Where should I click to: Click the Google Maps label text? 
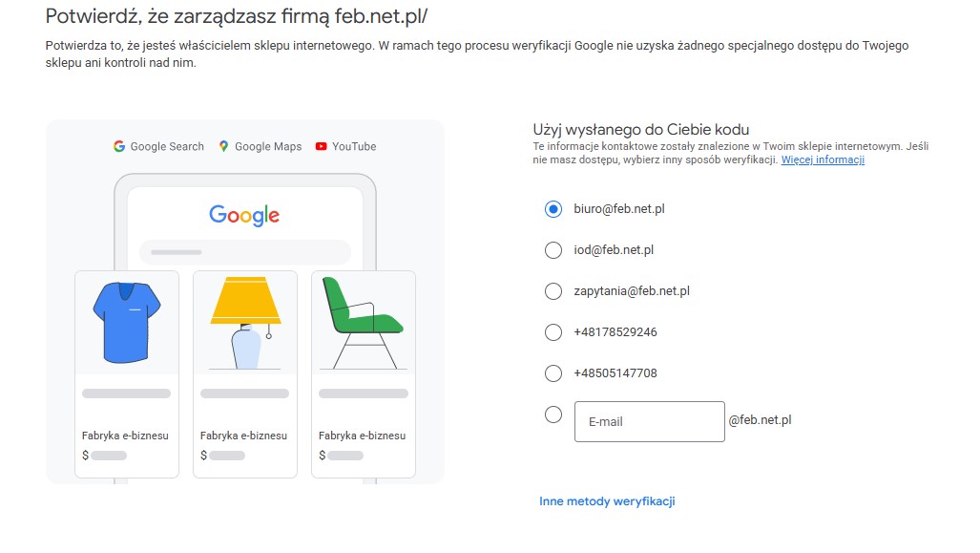[268, 146]
